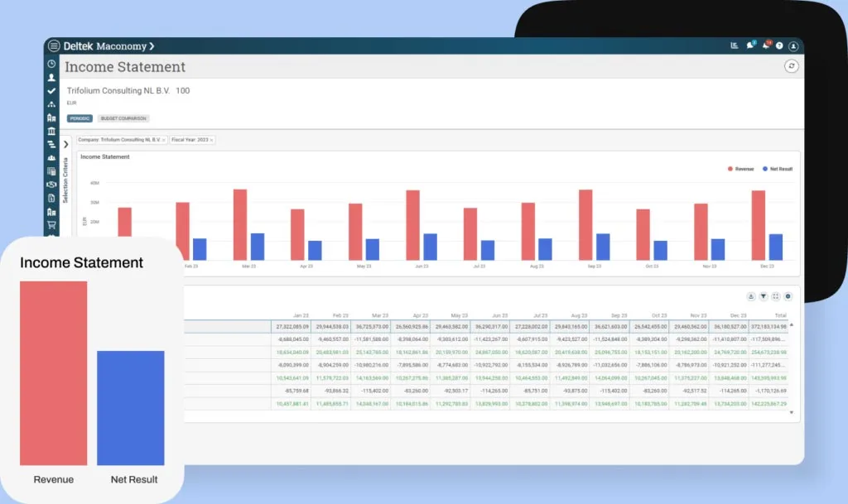Open the organization hierarchy sidebar icon
The image size is (848, 504).
(51, 104)
